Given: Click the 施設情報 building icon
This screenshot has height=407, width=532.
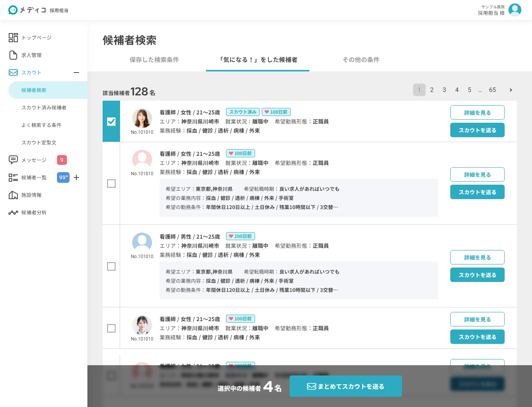Looking at the screenshot, I should pos(13,195).
